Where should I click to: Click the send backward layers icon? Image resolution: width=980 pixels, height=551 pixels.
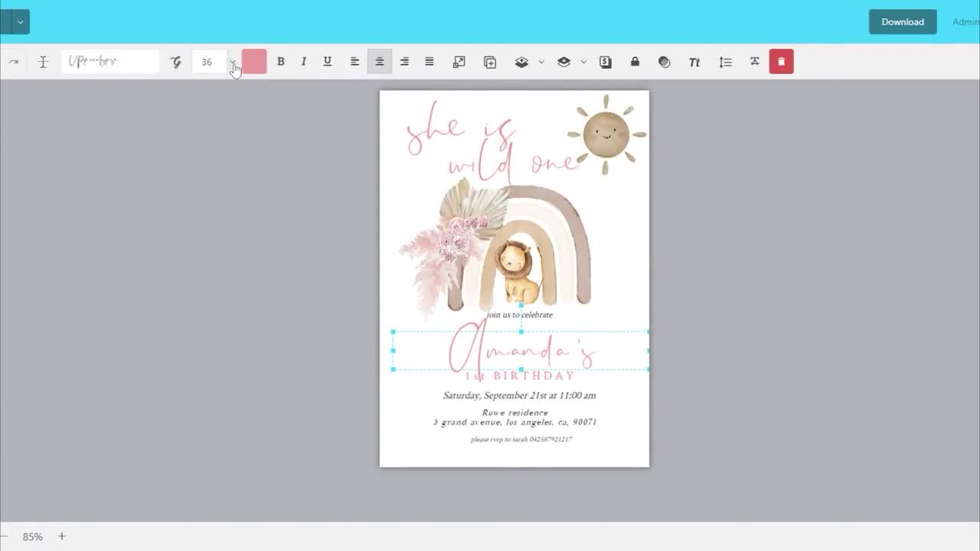pos(564,62)
